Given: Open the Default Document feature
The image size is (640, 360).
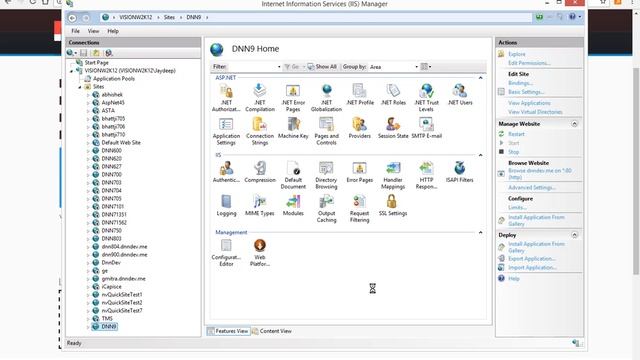Looking at the screenshot, I should 293,175.
